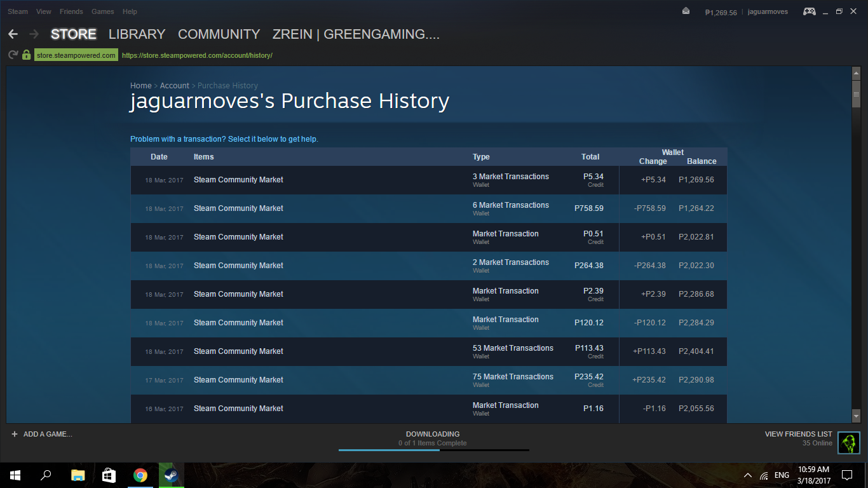868x488 pixels.
Task: Click the Items column header
Action: click(204, 157)
